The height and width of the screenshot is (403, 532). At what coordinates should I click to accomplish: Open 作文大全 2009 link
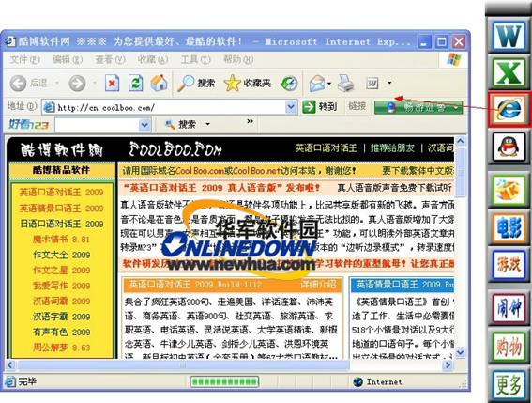point(61,255)
